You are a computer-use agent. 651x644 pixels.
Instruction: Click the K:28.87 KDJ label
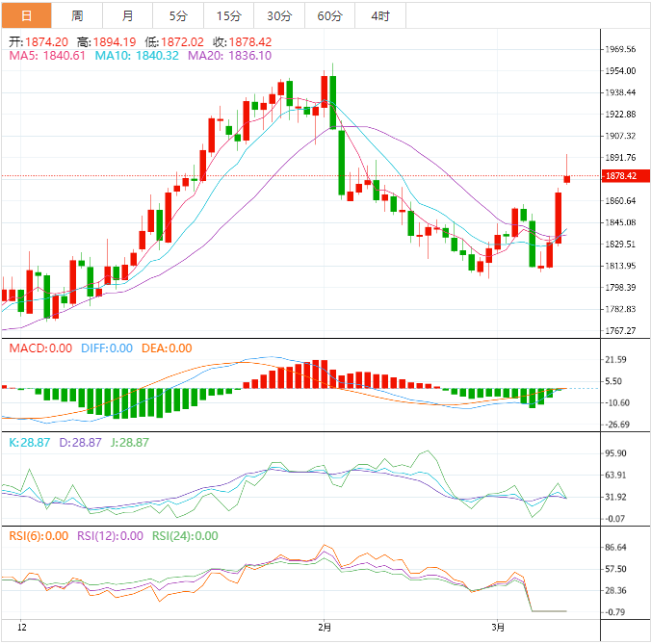28,443
